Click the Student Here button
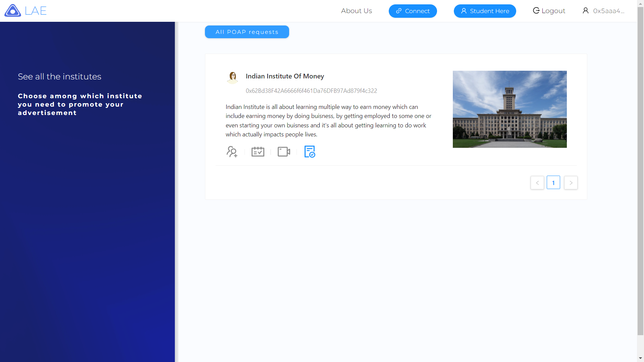The width and height of the screenshot is (644, 362). [485, 11]
